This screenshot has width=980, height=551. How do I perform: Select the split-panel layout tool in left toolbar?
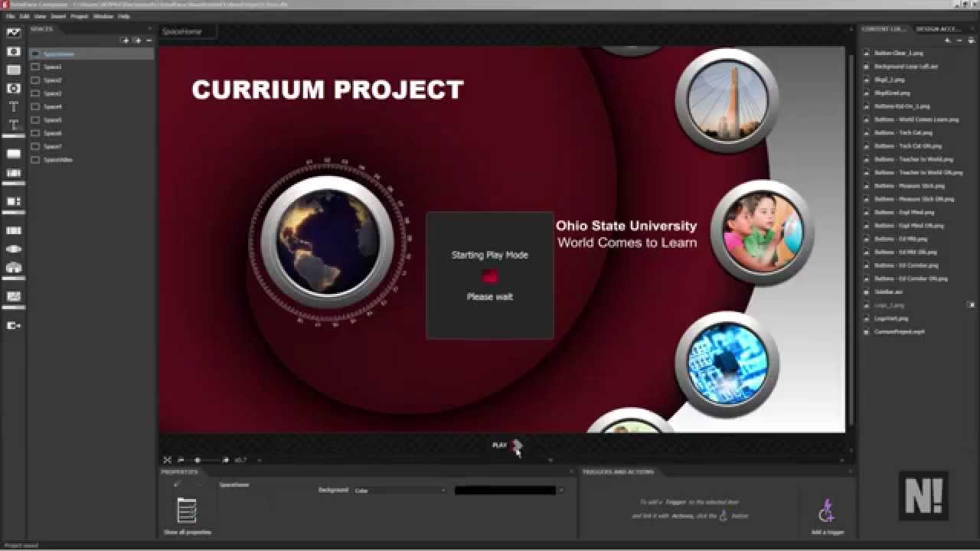[13, 201]
